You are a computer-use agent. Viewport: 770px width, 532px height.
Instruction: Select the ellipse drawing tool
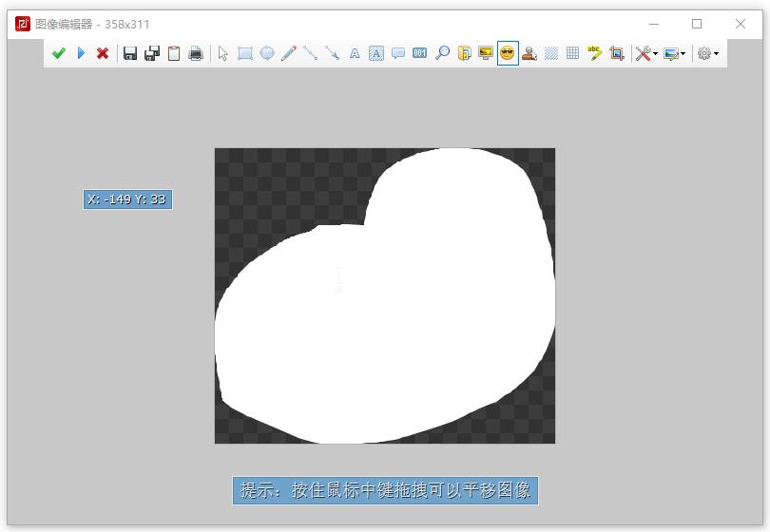267,54
